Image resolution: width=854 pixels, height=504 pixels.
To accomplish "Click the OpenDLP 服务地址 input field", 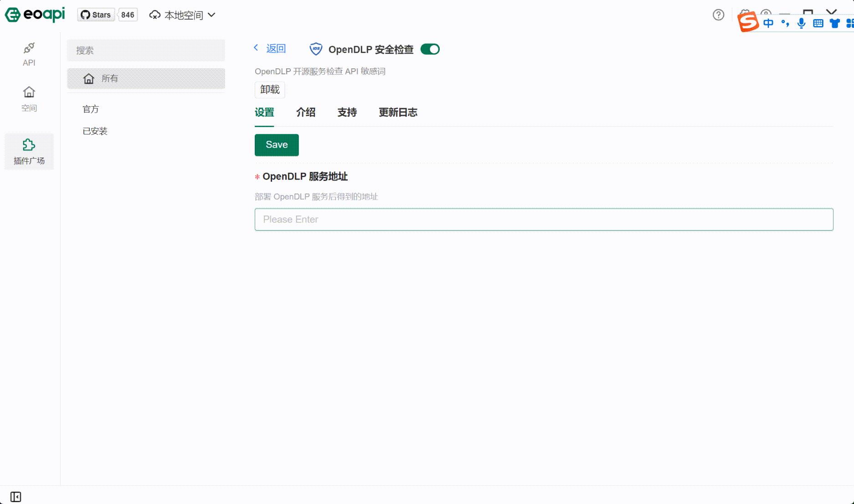I will click(x=544, y=219).
